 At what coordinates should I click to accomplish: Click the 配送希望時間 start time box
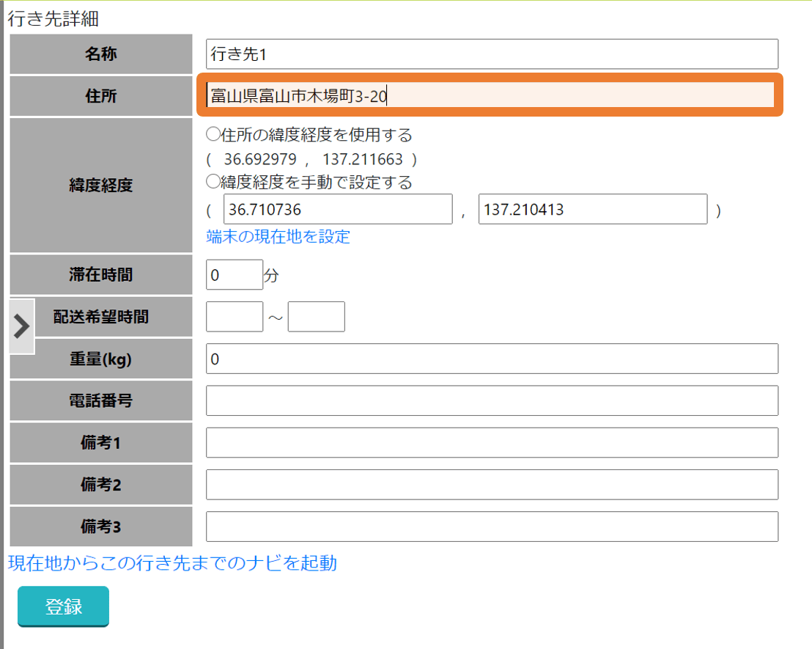[x=234, y=317]
